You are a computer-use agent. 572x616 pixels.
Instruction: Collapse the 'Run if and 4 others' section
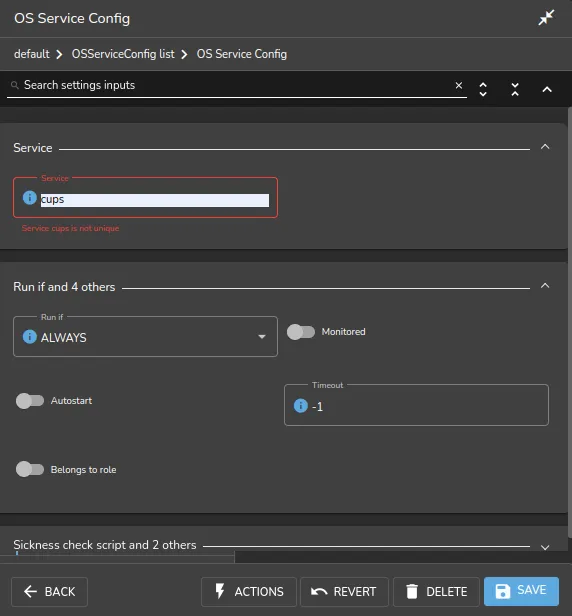pos(545,286)
